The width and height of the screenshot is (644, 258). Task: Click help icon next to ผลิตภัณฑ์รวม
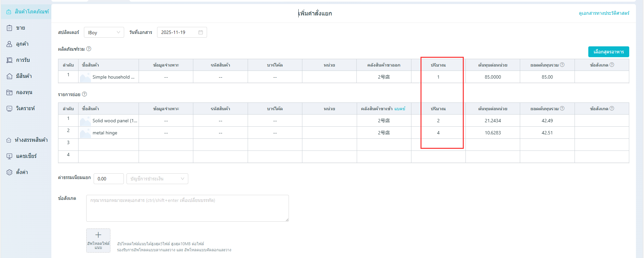pyautogui.click(x=89, y=49)
